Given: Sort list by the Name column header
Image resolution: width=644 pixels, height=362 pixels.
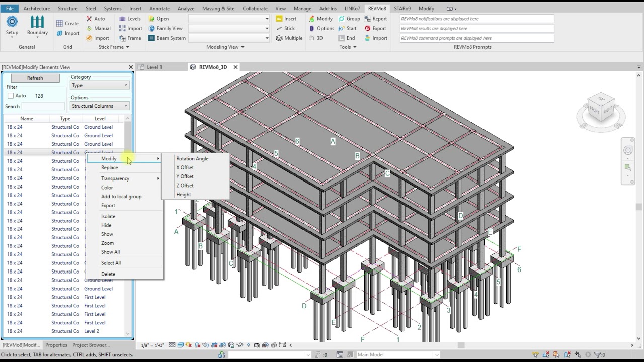Looking at the screenshot, I should point(27,119).
